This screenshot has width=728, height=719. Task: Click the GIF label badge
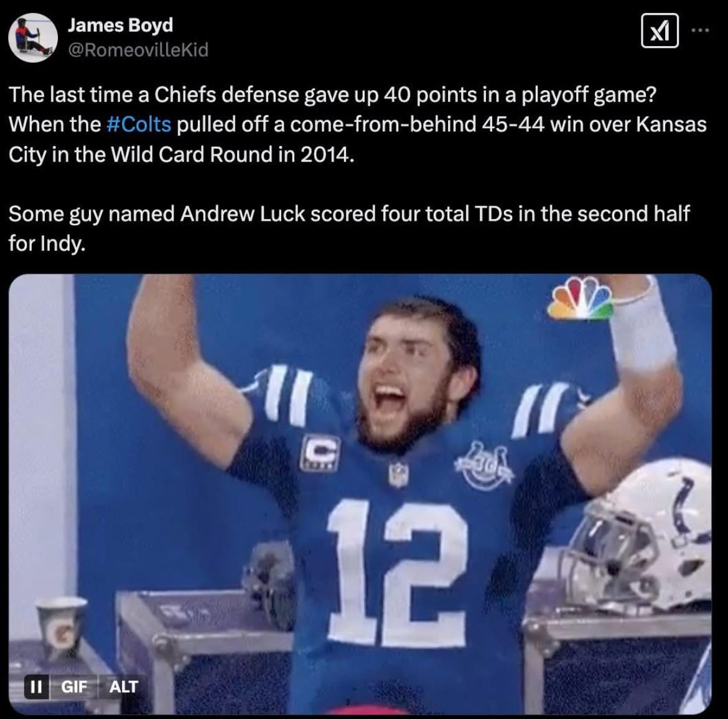pyautogui.click(x=74, y=686)
